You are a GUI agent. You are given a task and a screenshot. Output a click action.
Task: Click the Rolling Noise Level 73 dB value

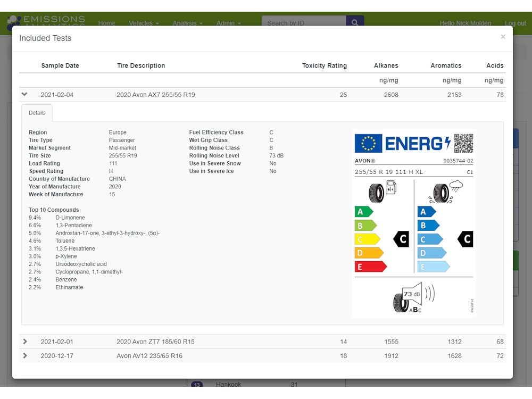pos(277,155)
